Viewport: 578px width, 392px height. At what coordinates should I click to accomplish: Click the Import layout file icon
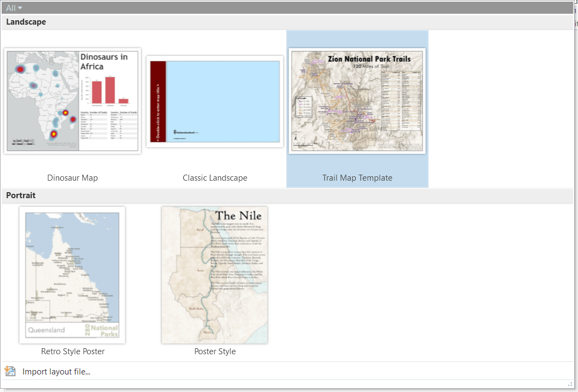tap(10, 371)
